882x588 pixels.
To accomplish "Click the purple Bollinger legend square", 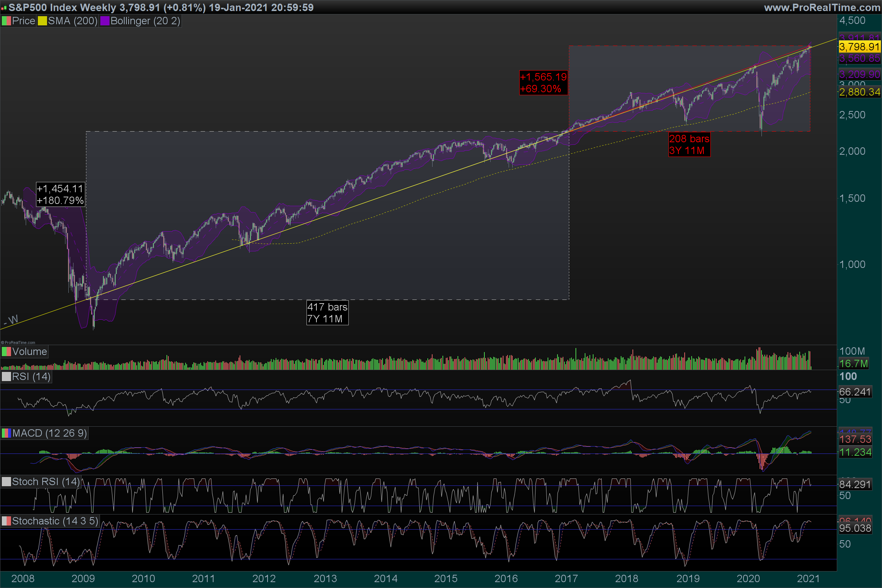I will point(105,21).
